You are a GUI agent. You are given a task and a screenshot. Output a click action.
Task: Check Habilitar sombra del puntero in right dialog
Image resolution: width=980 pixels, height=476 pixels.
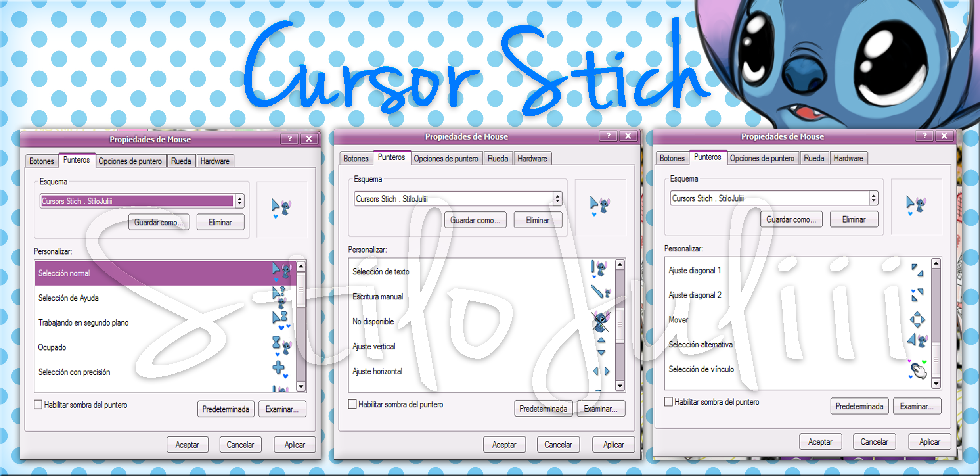pyautogui.click(x=668, y=401)
